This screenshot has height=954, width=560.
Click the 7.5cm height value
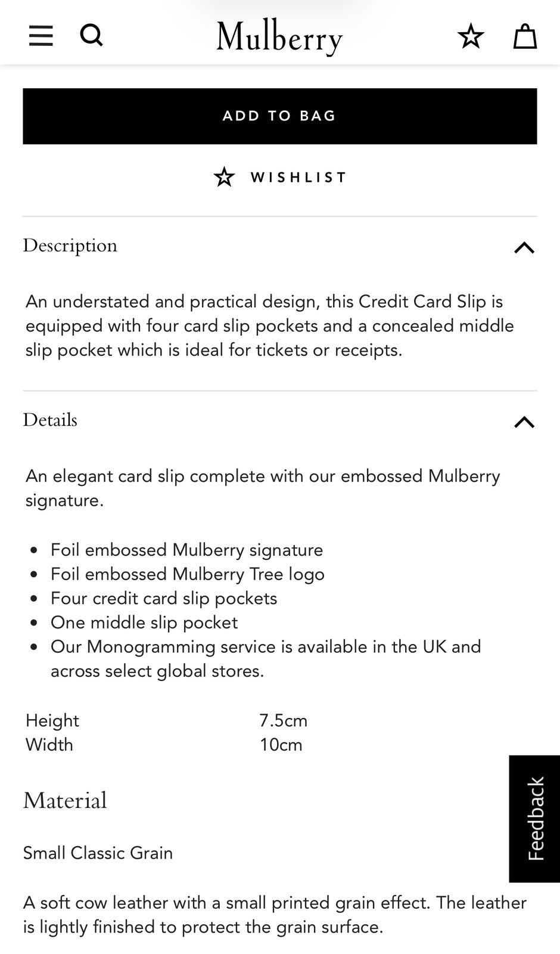pos(283,720)
